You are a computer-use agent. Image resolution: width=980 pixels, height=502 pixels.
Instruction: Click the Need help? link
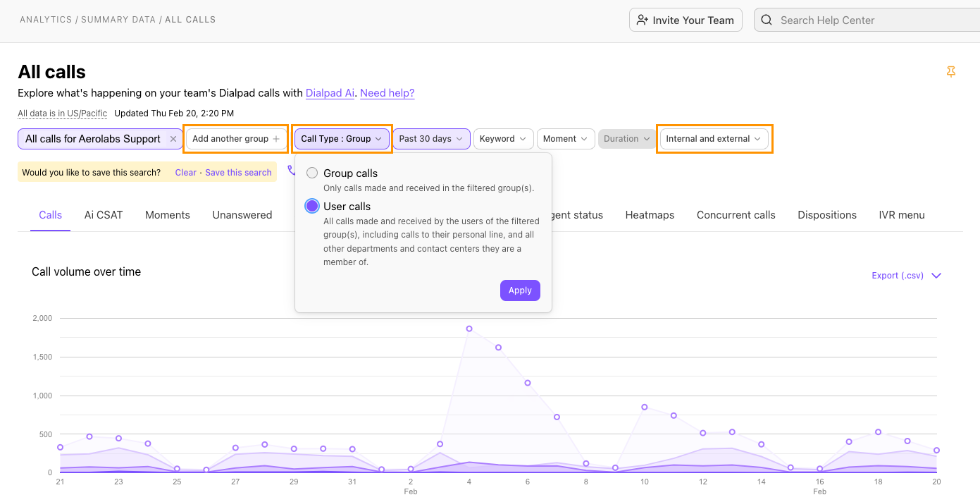click(x=387, y=93)
